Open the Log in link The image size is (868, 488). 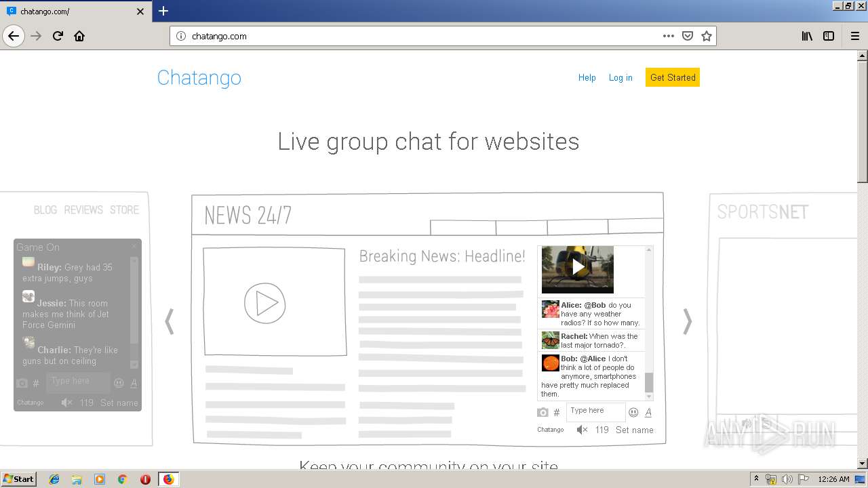(620, 78)
